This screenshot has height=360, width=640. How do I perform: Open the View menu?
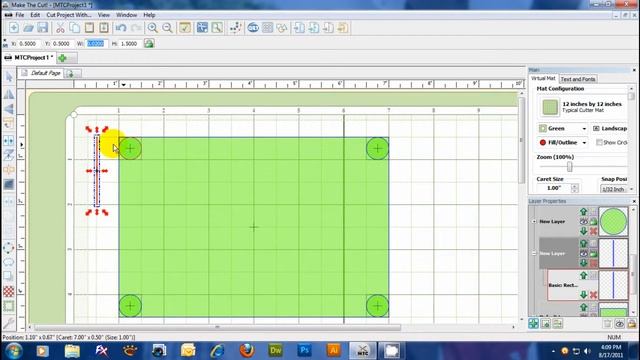pos(104,15)
